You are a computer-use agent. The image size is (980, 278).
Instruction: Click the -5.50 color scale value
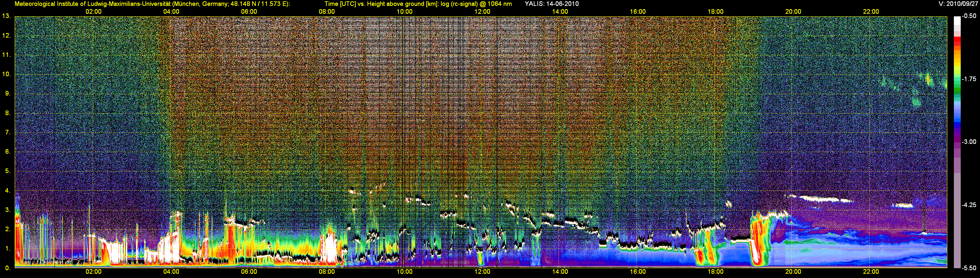click(969, 268)
